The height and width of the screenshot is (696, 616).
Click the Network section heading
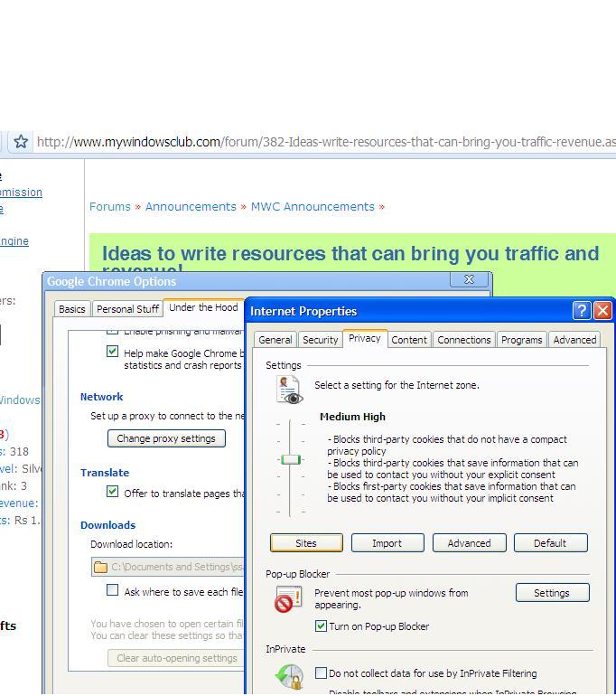pos(101,397)
